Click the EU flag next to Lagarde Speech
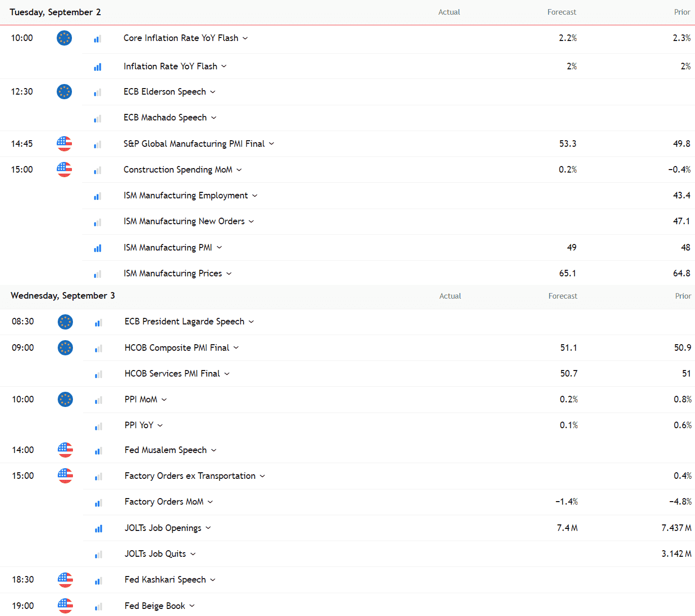The height and width of the screenshot is (616, 695). 65,322
